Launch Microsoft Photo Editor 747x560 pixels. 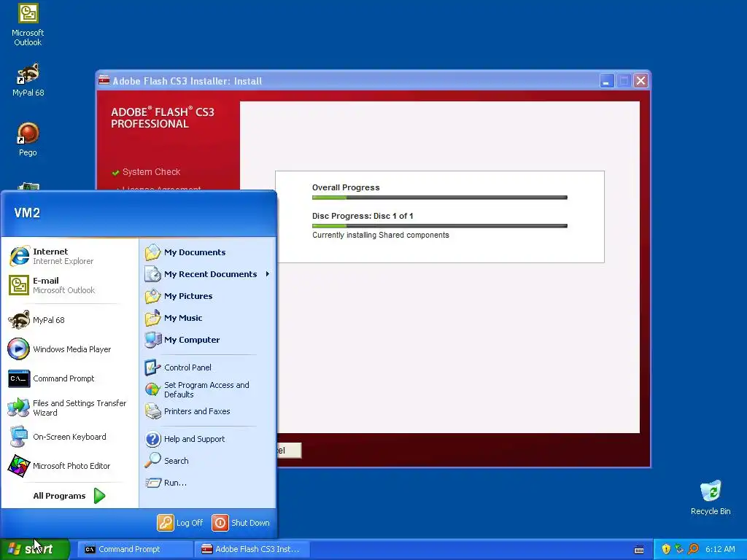pos(59,466)
